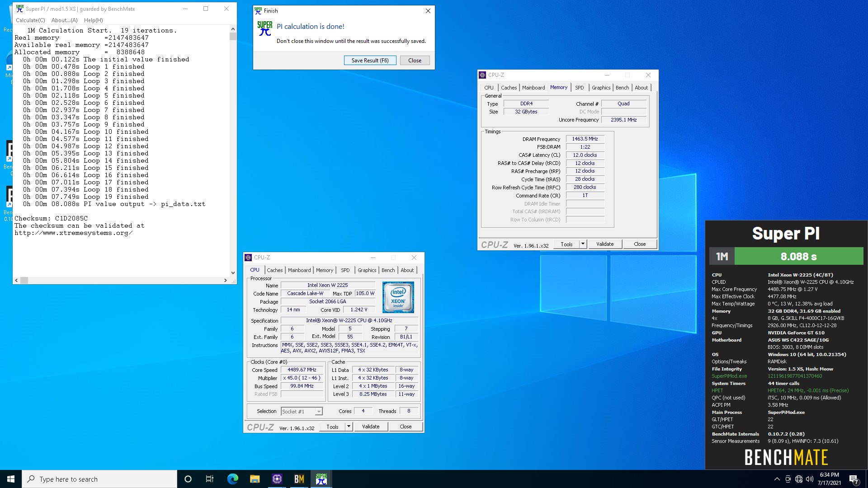This screenshot has height=488, width=868.
Task: Click Validate in lower CPU-Z window
Action: [371, 427]
